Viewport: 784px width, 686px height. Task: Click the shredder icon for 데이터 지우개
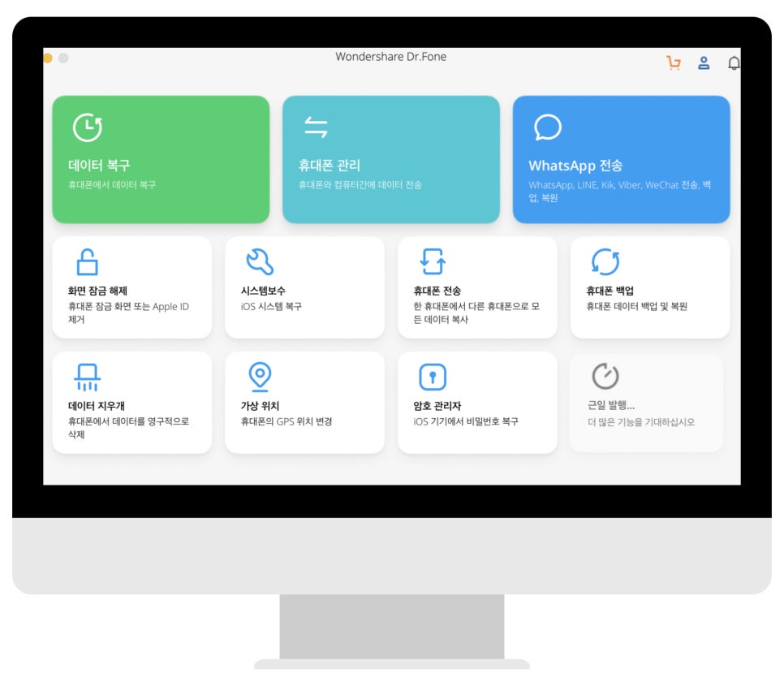[x=88, y=377]
